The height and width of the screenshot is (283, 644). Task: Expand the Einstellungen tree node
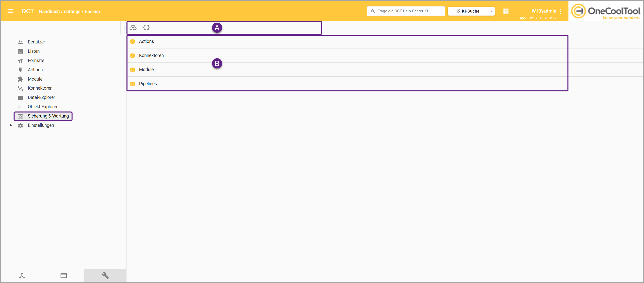(x=11, y=125)
